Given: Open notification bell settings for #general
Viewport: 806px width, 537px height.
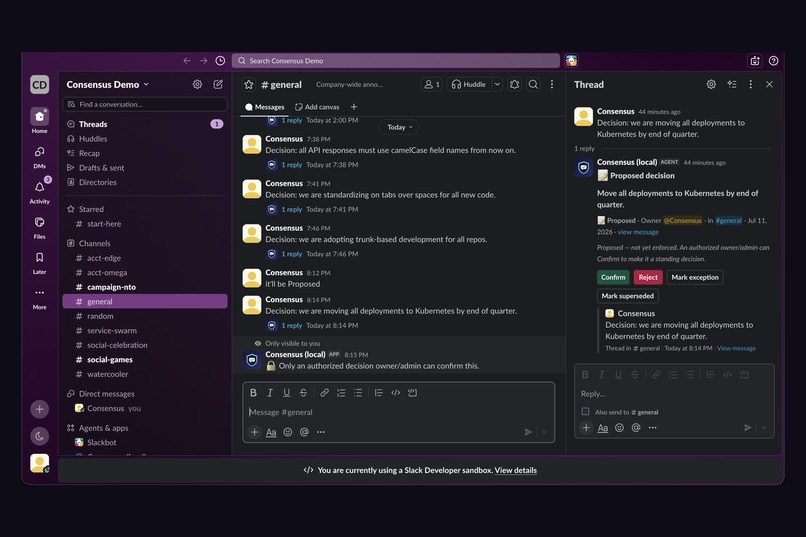Looking at the screenshot, I should point(515,84).
